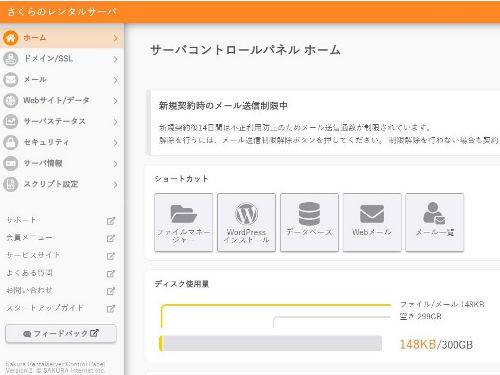
Task: Click the メール envelope sidebar icon
Action: point(11,80)
